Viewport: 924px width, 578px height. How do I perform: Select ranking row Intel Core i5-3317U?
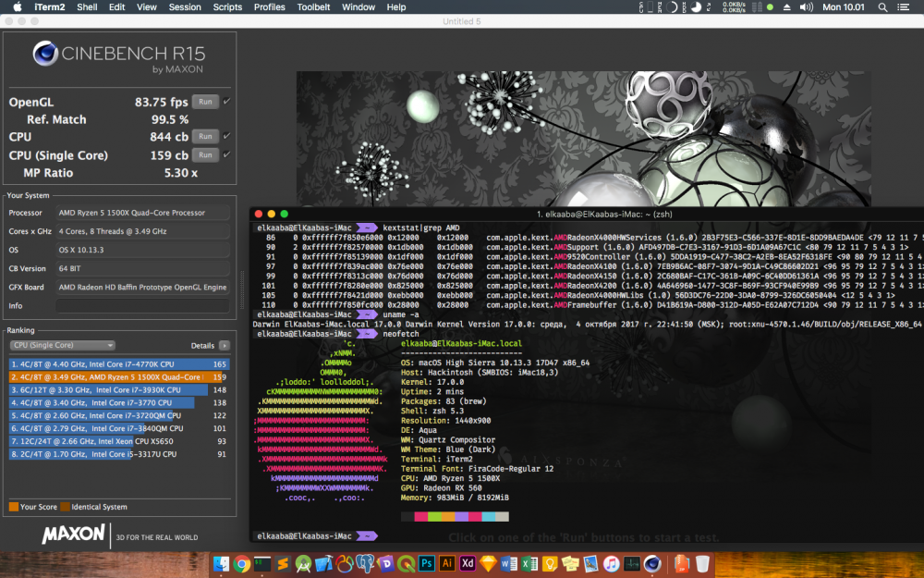coord(119,454)
